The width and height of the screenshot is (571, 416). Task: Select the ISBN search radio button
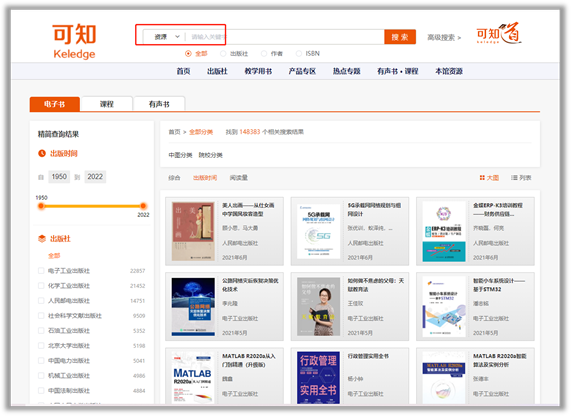299,54
